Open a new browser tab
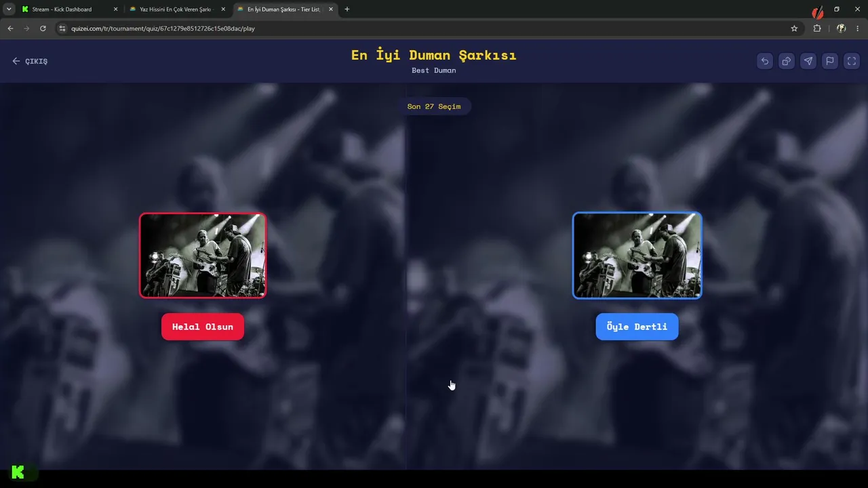The image size is (868, 488). point(347,9)
